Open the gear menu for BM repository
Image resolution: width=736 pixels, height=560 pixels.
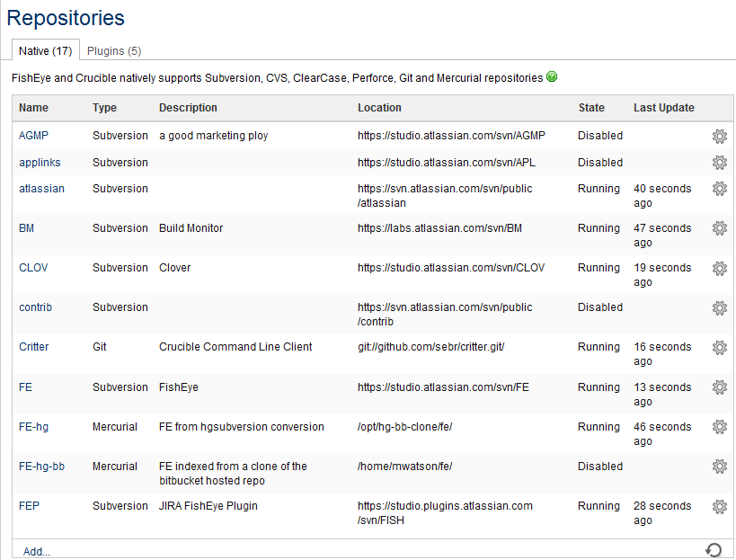720,228
